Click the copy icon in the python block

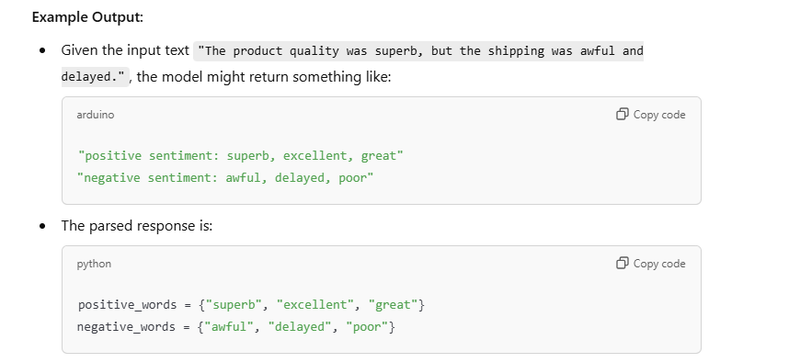click(x=622, y=263)
